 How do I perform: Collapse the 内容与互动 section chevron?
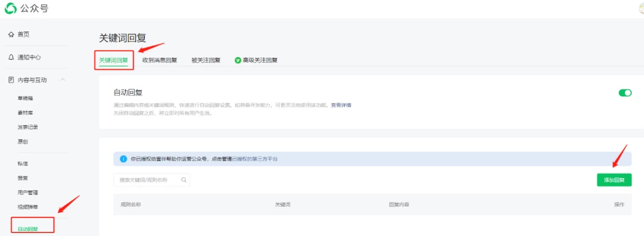click(x=63, y=80)
